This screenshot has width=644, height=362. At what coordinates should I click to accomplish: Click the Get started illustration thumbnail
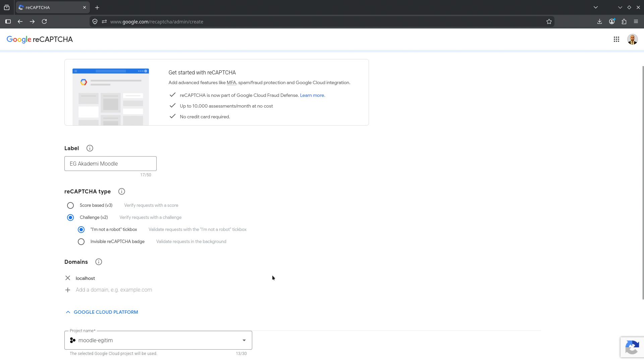point(111,97)
